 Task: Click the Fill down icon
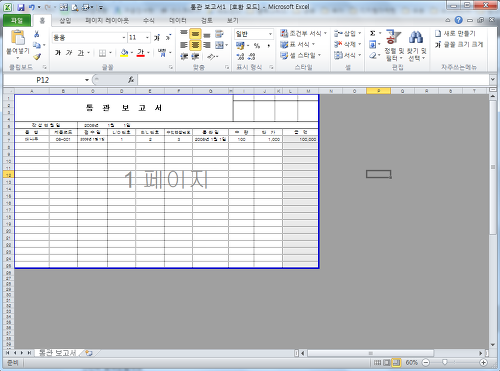pos(373,44)
